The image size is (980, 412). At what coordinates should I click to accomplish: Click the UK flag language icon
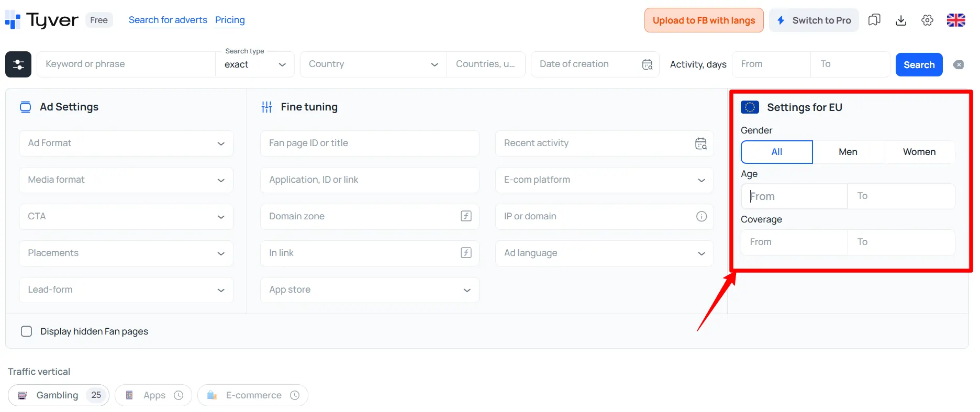956,20
